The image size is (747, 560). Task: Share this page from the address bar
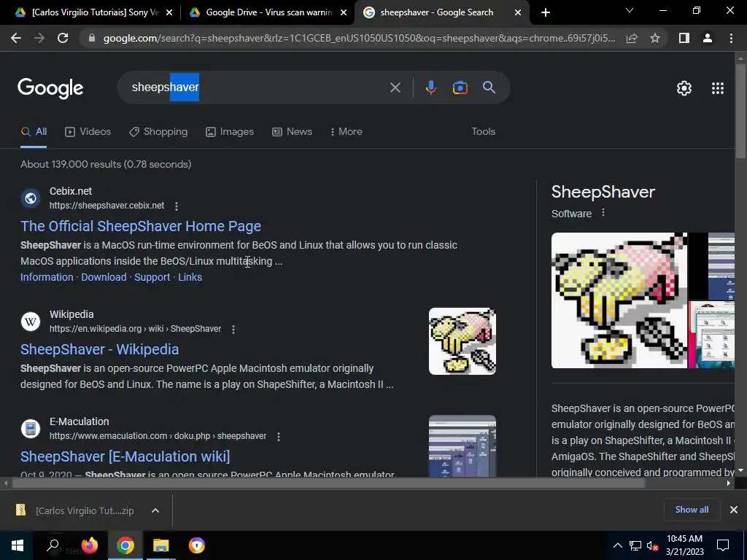pos(632,38)
